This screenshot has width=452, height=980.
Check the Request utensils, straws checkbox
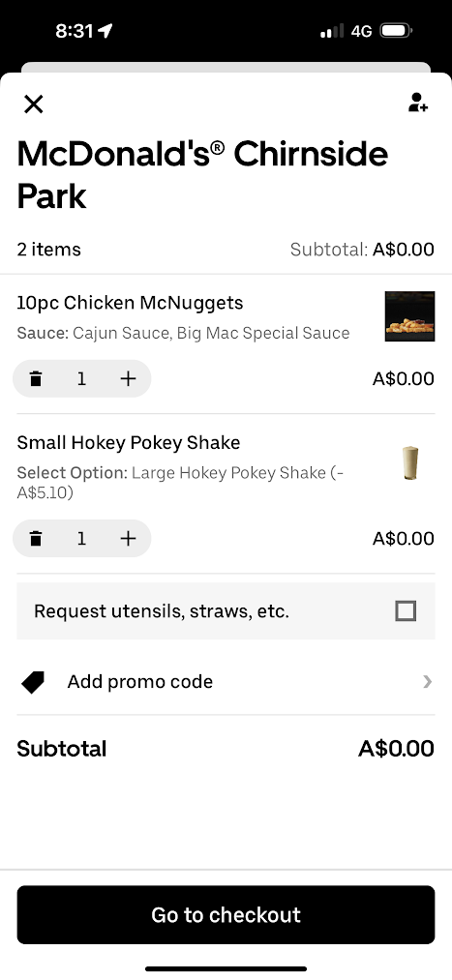click(x=406, y=610)
